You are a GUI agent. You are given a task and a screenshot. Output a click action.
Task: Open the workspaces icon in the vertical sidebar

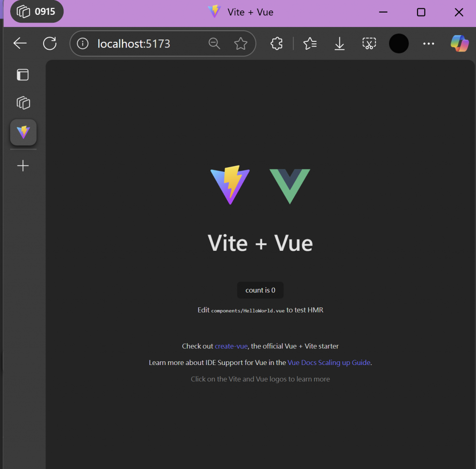click(23, 103)
